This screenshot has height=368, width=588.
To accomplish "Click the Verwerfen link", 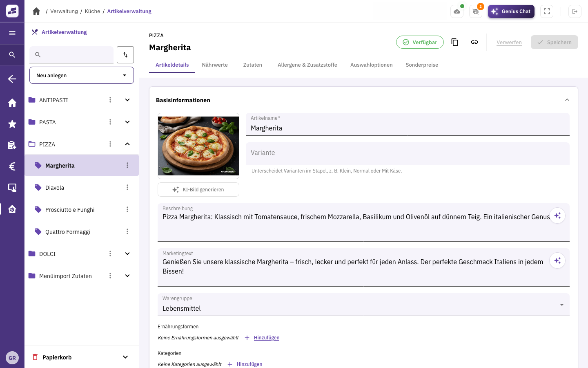I will (509, 42).
